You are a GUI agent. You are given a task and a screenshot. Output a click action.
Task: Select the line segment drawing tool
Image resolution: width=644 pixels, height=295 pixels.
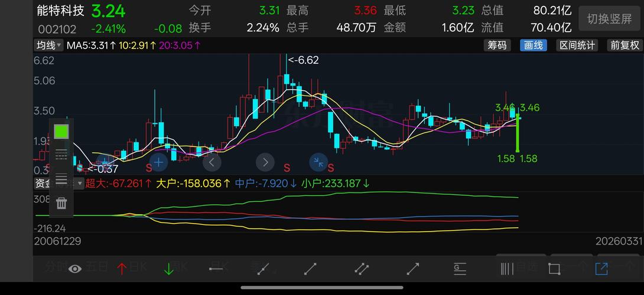(310, 268)
